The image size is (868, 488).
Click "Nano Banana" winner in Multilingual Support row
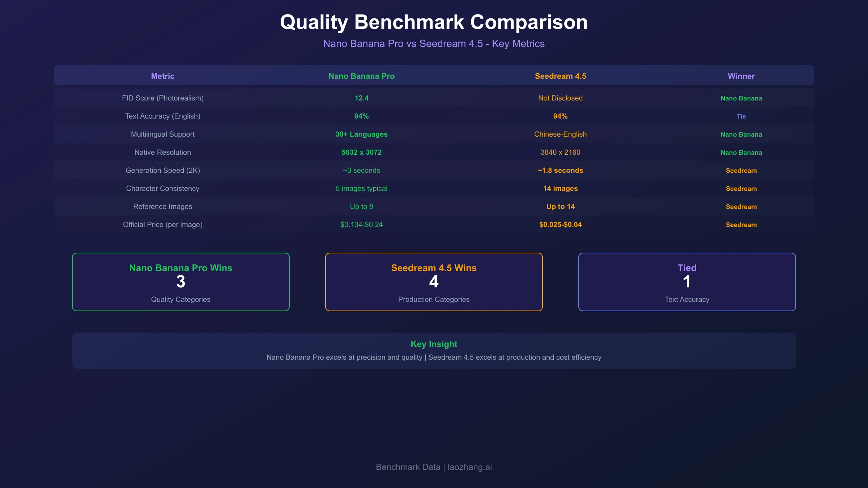pyautogui.click(x=741, y=134)
